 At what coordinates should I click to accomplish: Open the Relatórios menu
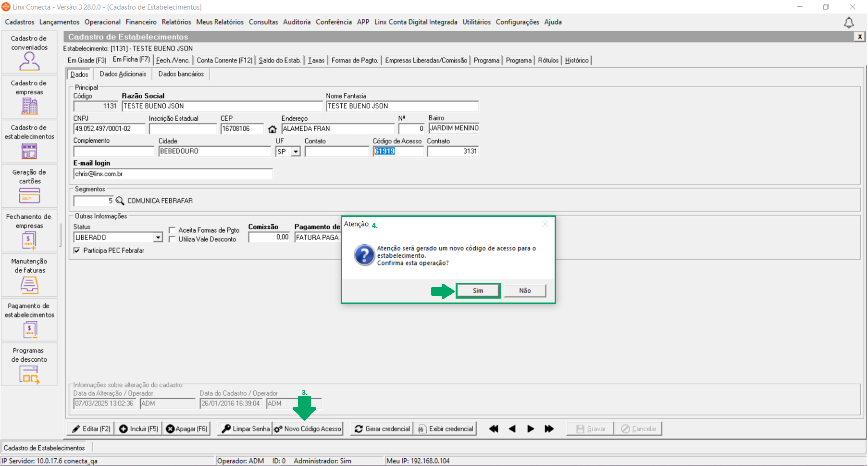coord(176,22)
